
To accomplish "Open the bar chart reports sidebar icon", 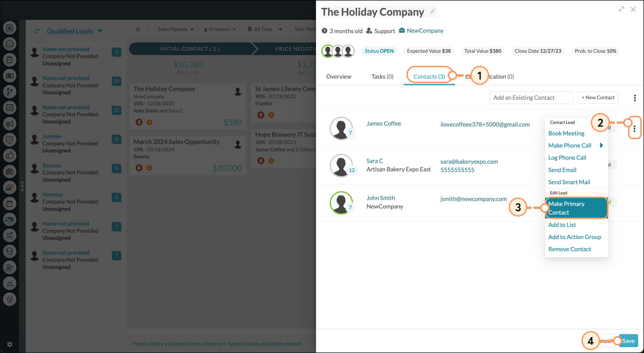I will (x=10, y=283).
